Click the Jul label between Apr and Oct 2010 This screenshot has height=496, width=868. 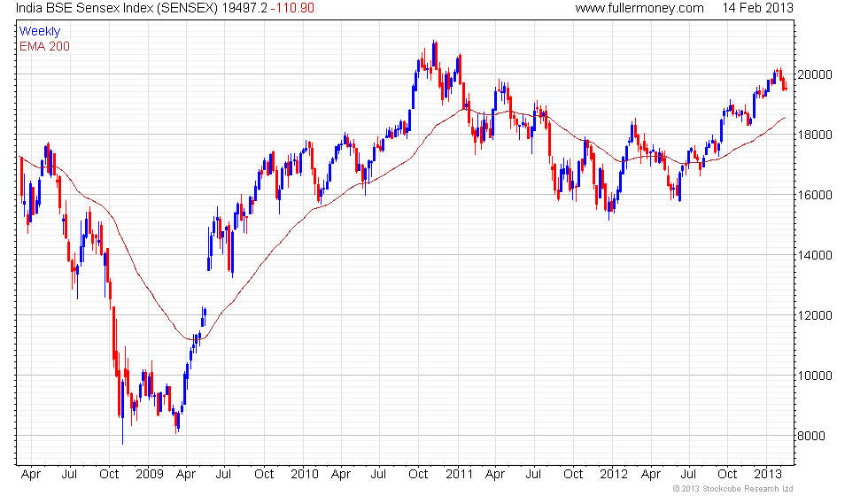[379, 475]
